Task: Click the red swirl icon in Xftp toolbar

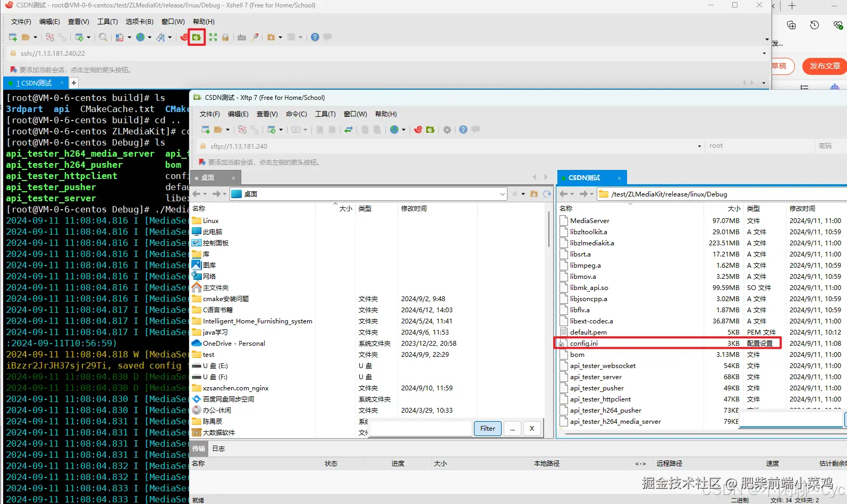Action: tap(418, 130)
